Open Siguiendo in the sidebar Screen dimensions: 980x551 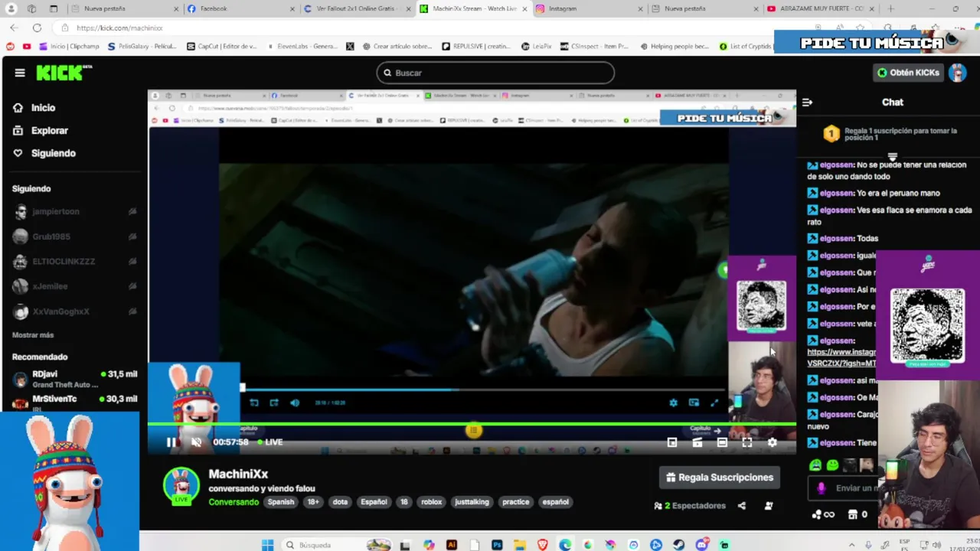click(53, 153)
